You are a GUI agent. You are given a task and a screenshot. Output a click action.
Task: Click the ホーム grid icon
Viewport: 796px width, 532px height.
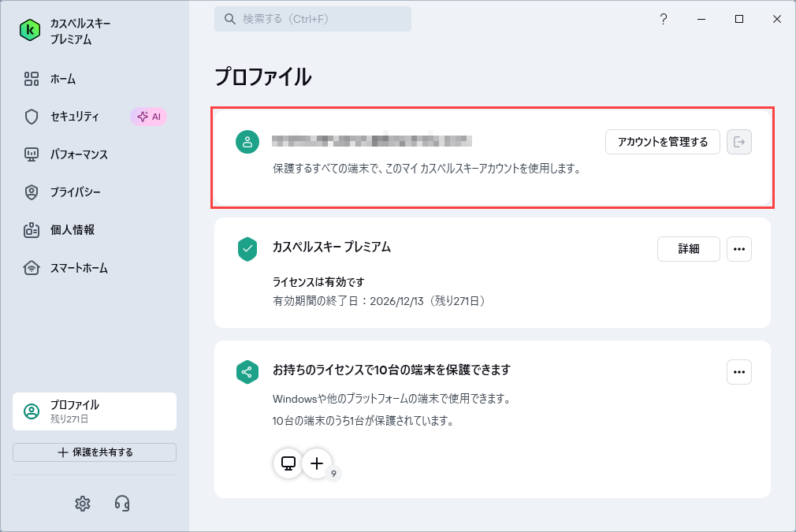(32, 79)
